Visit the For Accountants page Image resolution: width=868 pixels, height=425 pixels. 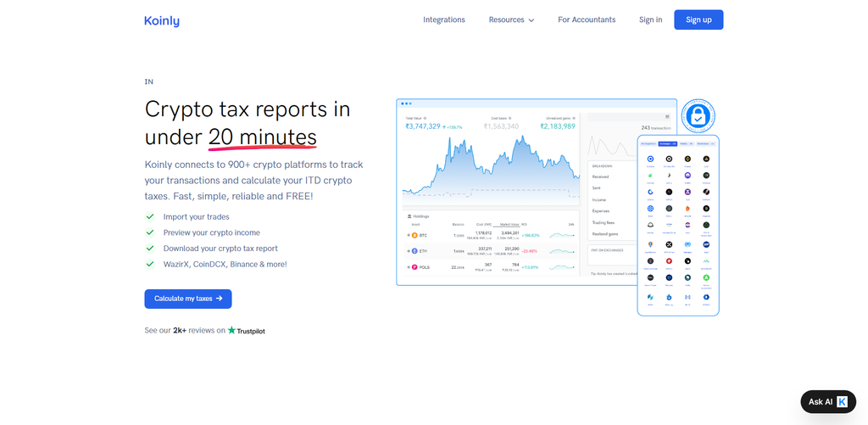point(587,20)
